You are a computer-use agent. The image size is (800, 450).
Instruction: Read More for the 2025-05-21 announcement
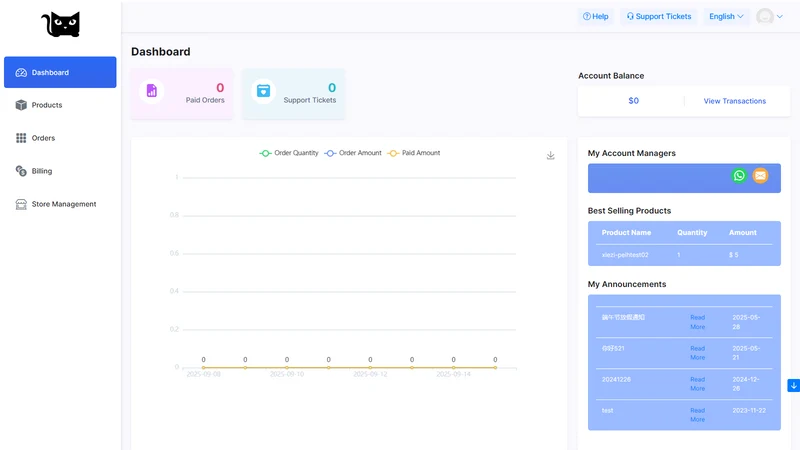point(697,353)
